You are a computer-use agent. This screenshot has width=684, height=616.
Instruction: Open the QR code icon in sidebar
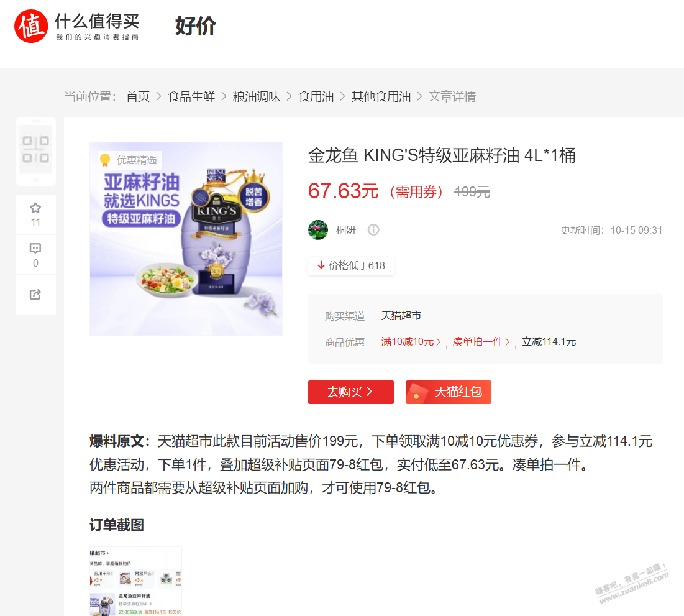[36, 150]
